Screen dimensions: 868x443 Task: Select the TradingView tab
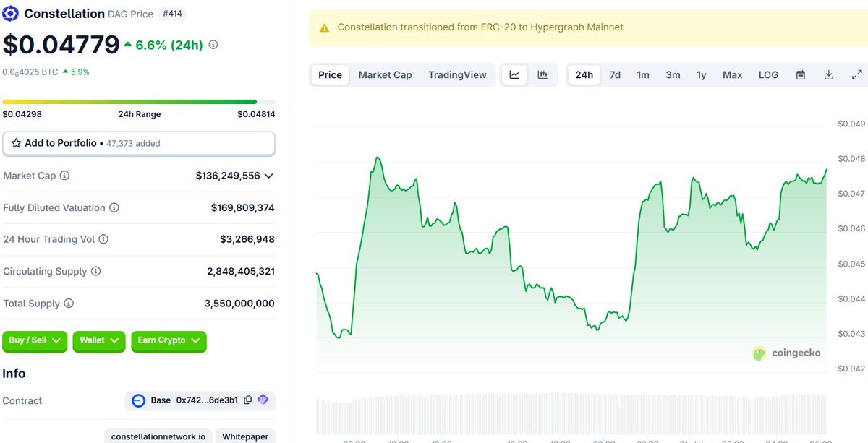457,74
